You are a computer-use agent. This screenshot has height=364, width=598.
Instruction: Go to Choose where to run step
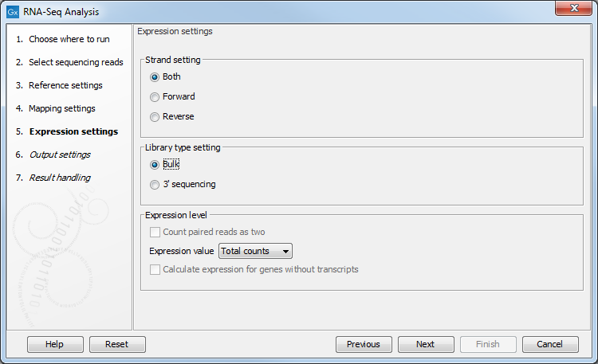tap(69, 39)
